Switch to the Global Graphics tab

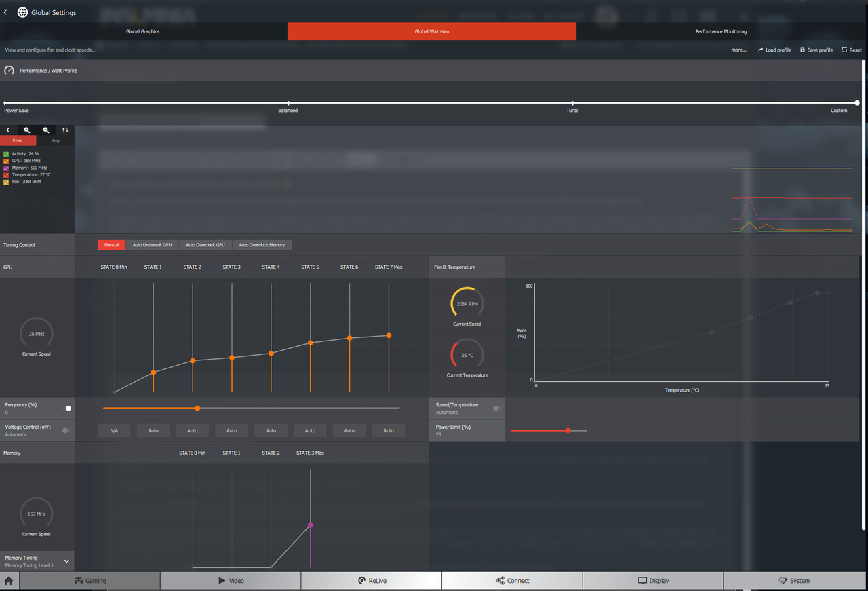click(x=143, y=31)
